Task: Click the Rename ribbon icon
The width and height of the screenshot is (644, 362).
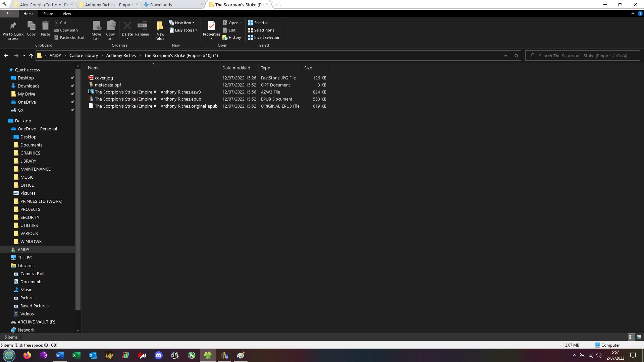Action: click(142, 26)
